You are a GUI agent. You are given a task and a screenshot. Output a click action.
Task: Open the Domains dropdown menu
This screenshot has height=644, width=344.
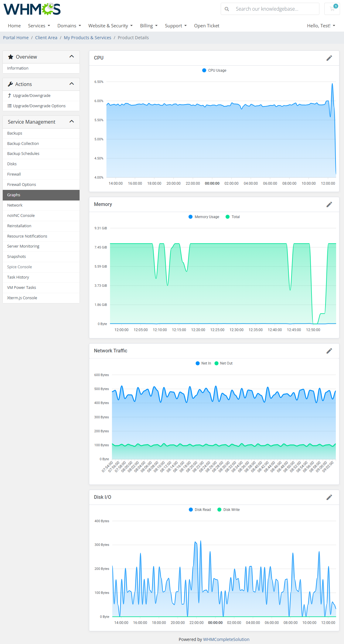69,26
